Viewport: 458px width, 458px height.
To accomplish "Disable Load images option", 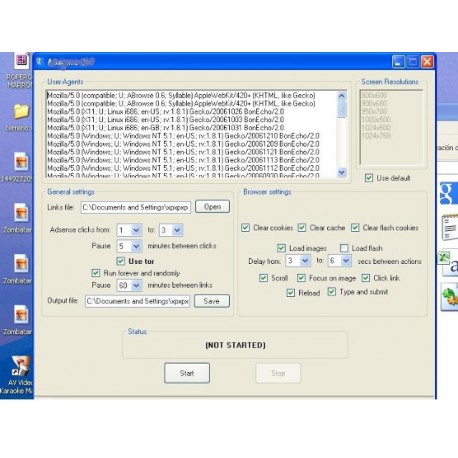I will click(x=281, y=248).
